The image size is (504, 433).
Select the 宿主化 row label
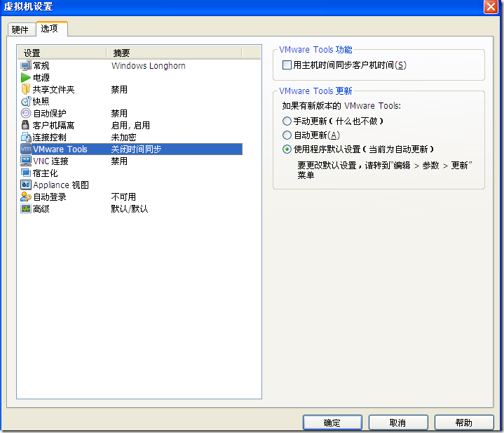(x=46, y=173)
